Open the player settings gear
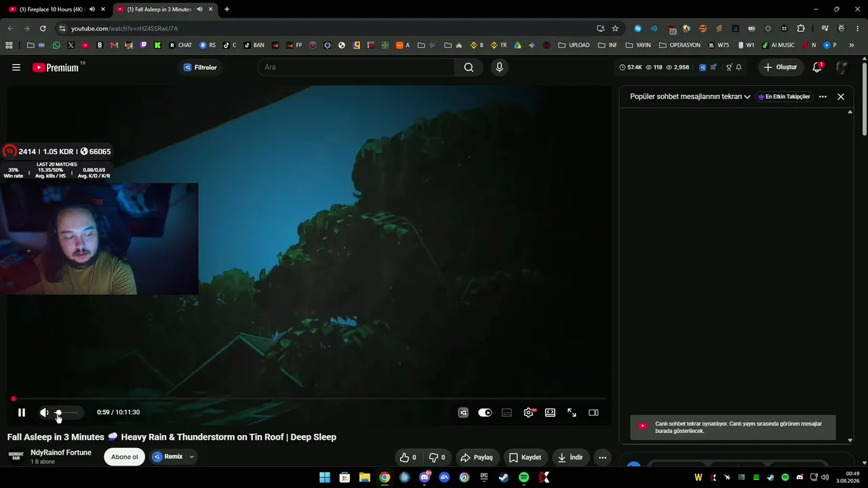 tap(528, 412)
